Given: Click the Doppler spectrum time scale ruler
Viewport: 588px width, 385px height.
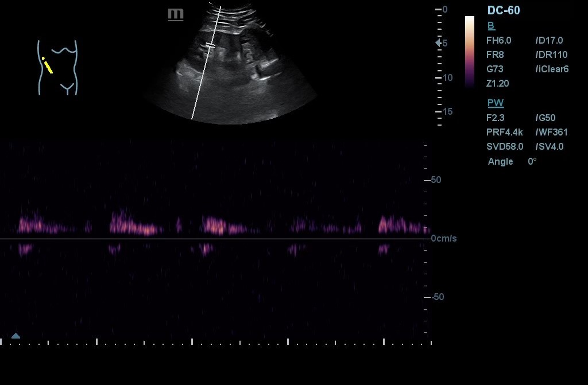Looking at the screenshot, I should 215,343.
